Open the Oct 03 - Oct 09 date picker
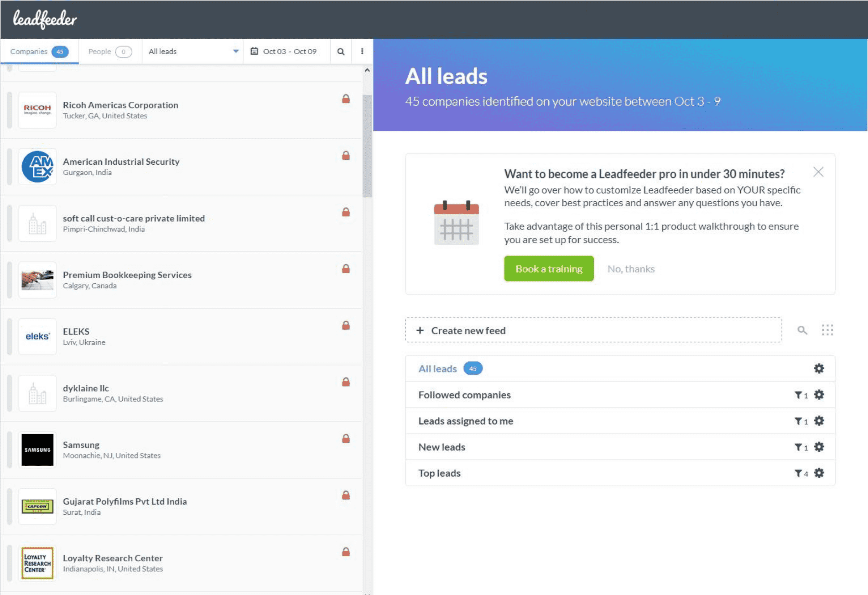Screen dimensions: 868x595 click(286, 51)
